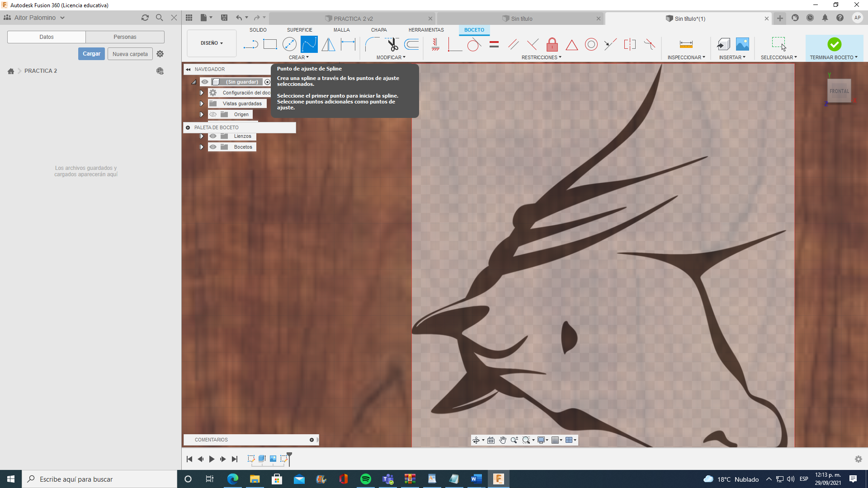
Task: Select the Pan hand tool
Action: click(503, 440)
